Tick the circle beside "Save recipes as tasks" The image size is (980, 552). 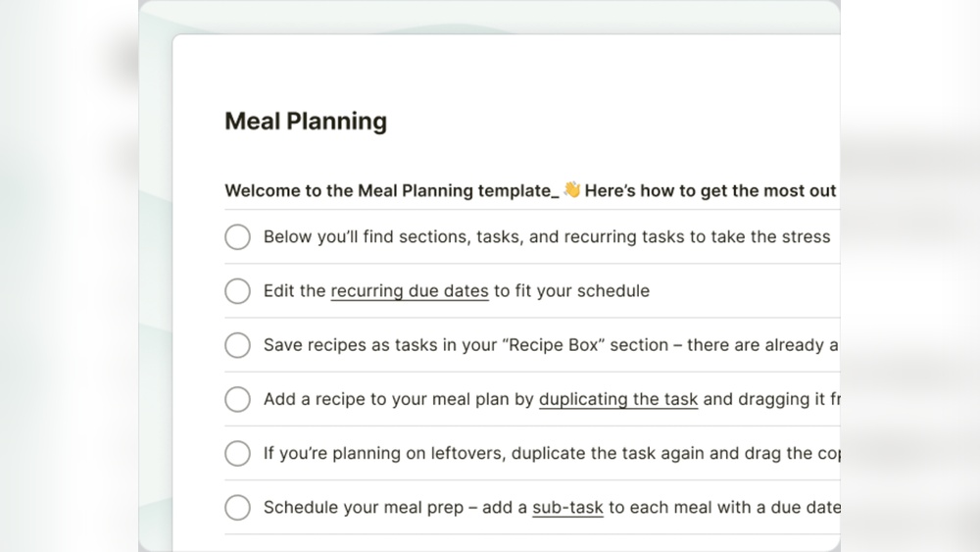(x=238, y=345)
